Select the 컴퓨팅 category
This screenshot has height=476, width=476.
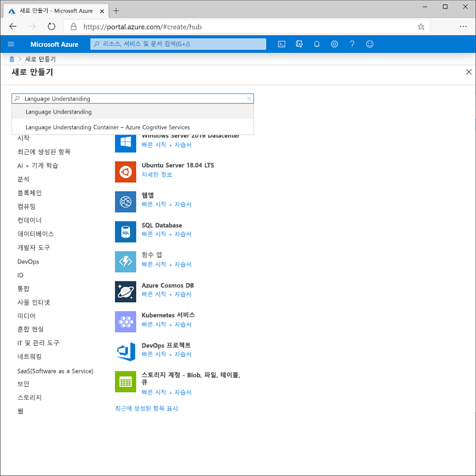tap(26, 206)
